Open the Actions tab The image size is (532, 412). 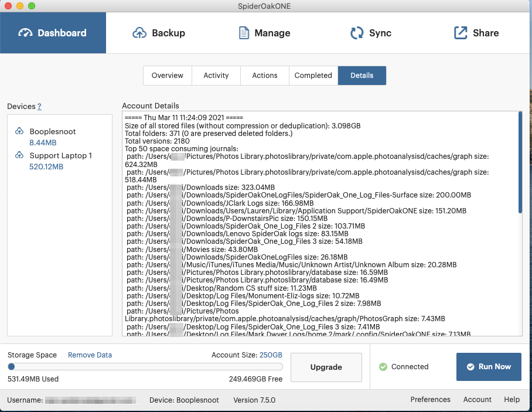tap(265, 76)
